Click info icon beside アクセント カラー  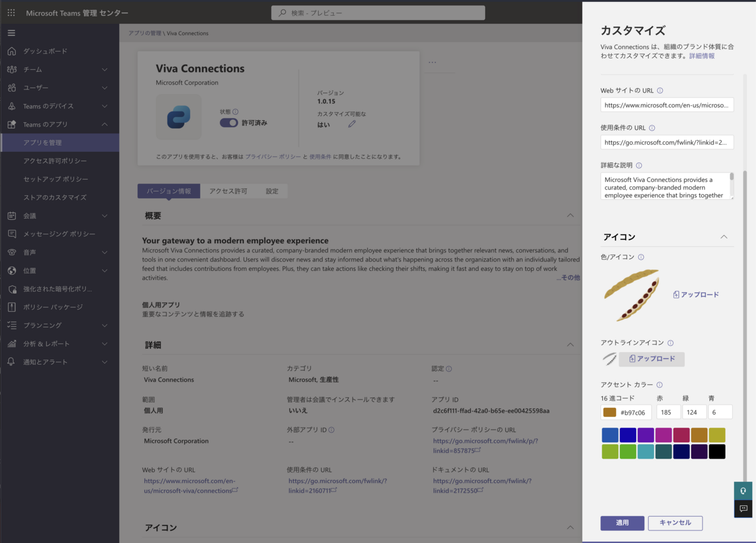point(659,385)
